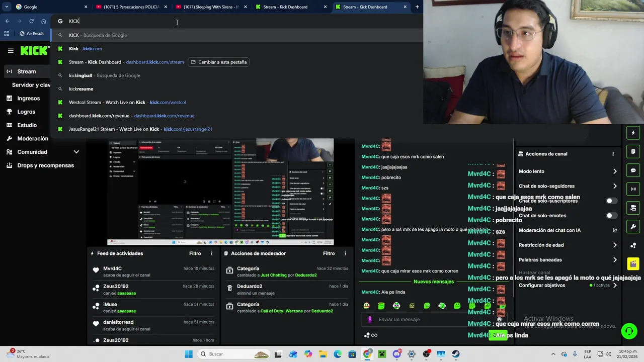This screenshot has height=362, width=644.
Task: Choose kickingball Google search suggestion
Action: [236, 75]
